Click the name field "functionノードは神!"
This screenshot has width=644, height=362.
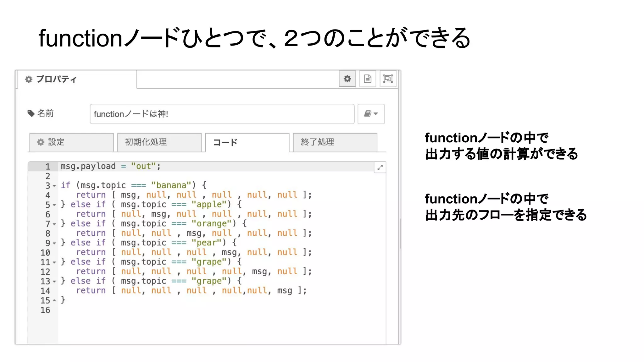(222, 114)
